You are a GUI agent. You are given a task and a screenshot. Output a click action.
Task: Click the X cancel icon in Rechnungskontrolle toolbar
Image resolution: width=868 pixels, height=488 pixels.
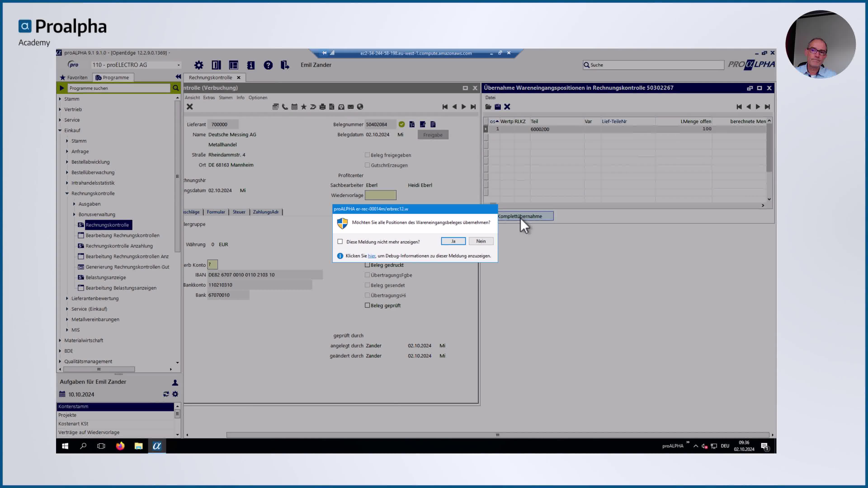190,107
